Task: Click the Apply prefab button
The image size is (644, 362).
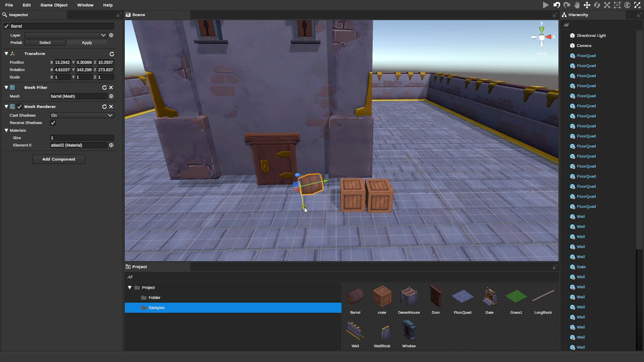Action: click(x=87, y=43)
